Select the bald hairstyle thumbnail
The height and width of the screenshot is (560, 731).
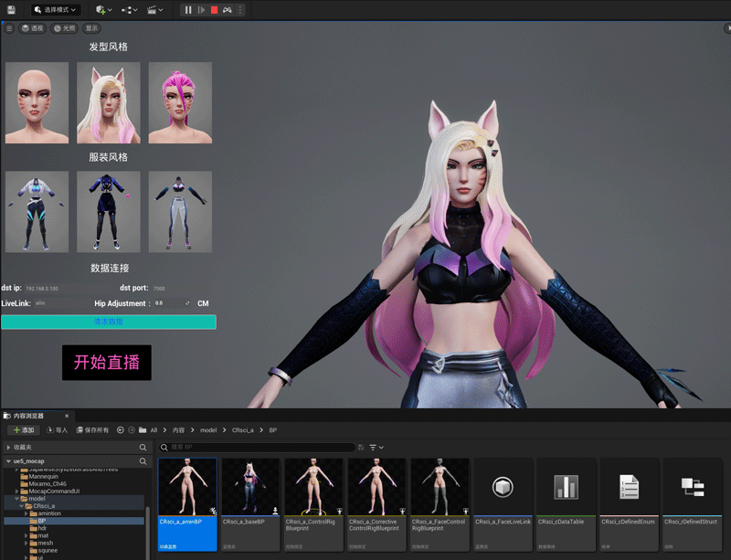pos(37,102)
